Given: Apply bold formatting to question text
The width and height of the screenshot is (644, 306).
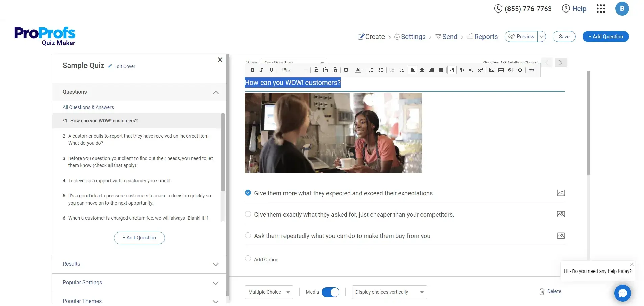Looking at the screenshot, I should coord(252,70).
